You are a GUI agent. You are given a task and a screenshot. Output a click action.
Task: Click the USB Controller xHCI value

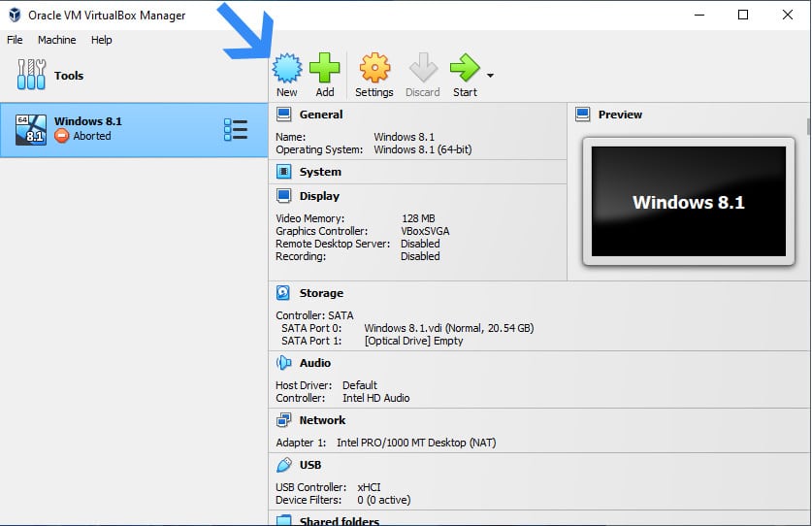pos(369,487)
